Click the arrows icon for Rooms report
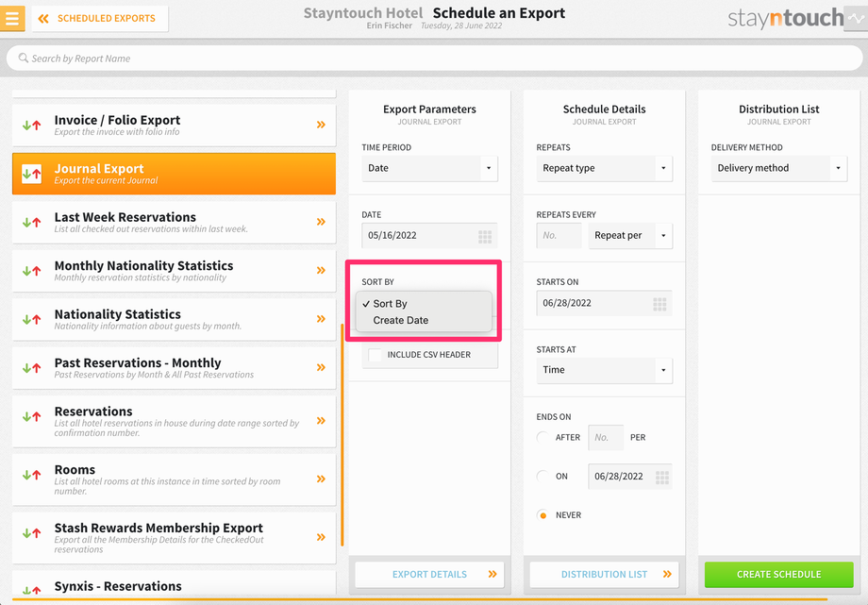This screenshot has height=605, width=868. (31, 475)
